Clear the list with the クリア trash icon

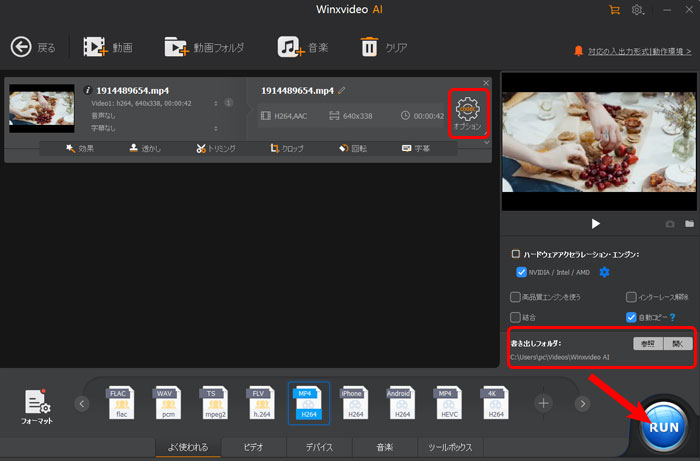point(369,47)
